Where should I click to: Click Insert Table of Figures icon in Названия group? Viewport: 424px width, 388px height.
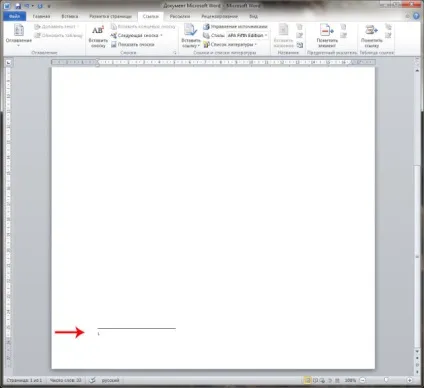299,27
